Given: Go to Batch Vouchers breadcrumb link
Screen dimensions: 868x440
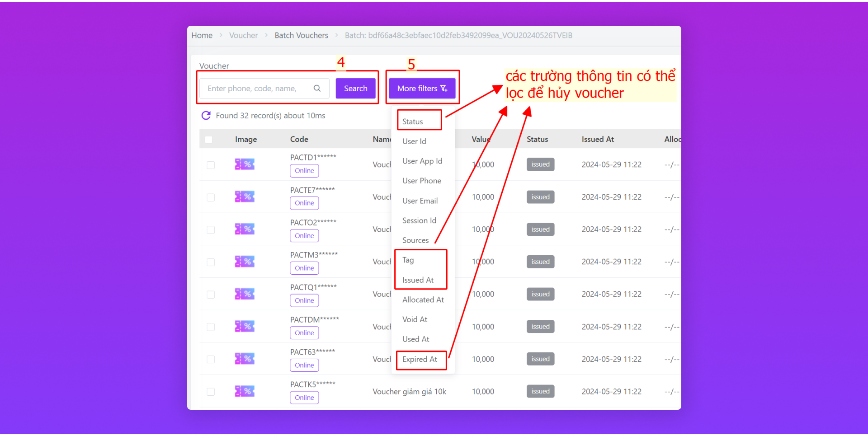Looking at the screenshot, I should 301,35.
